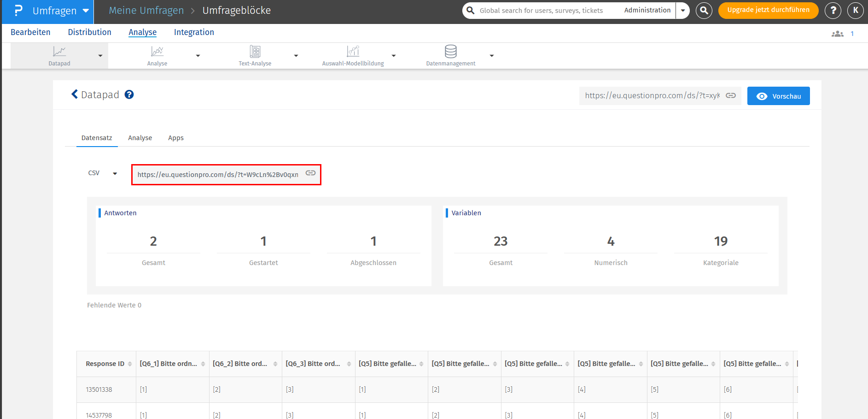Click the Vorschau preview button
Viewport: 868px width, 419px height.
click(x=778, y=96)
